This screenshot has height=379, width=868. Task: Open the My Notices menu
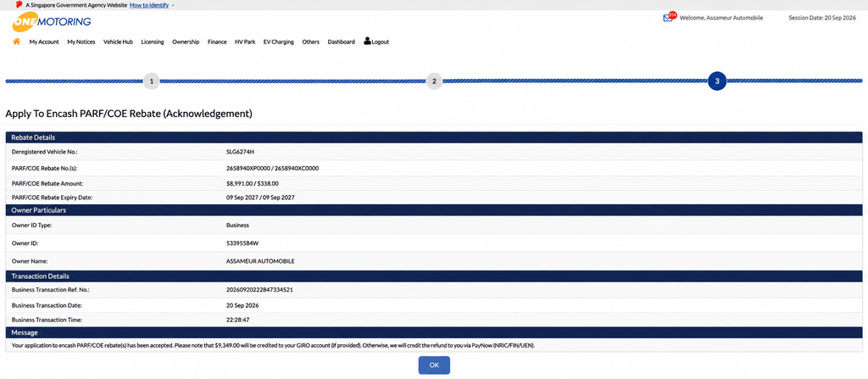81,42
